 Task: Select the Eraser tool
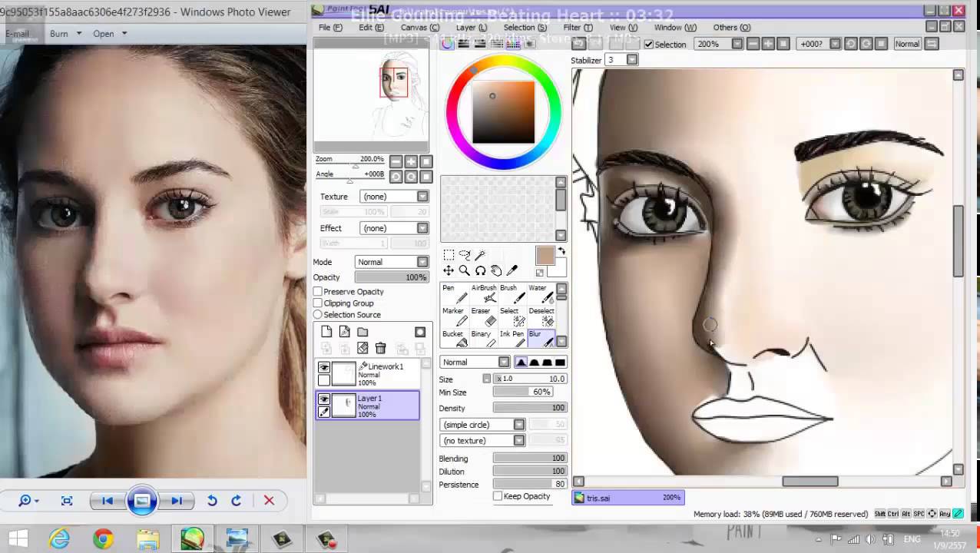click(x=483, y=316)
